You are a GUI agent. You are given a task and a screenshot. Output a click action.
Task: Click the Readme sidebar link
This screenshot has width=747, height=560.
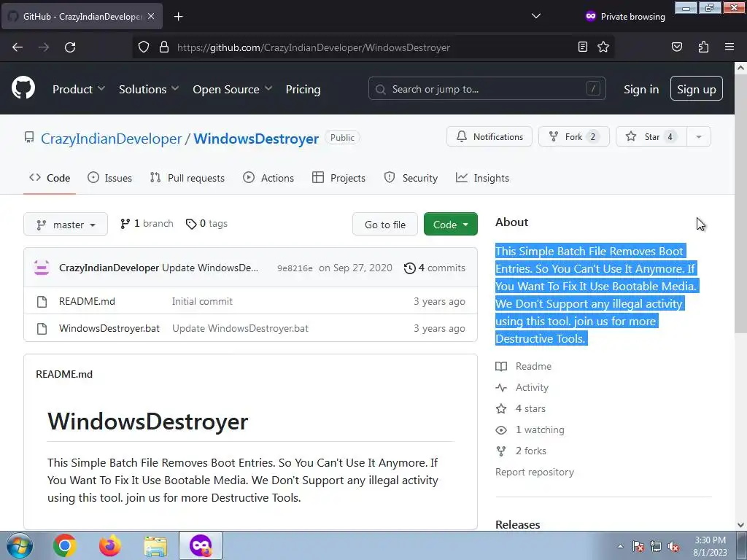[x=524, y=366]
